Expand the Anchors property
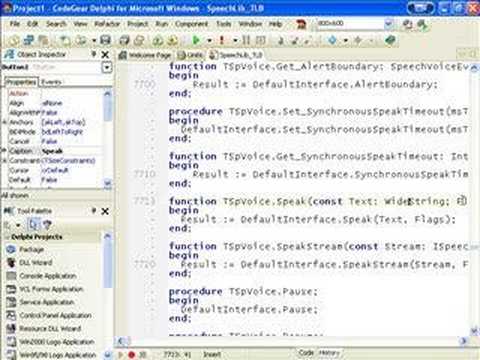 click(5, 122)
